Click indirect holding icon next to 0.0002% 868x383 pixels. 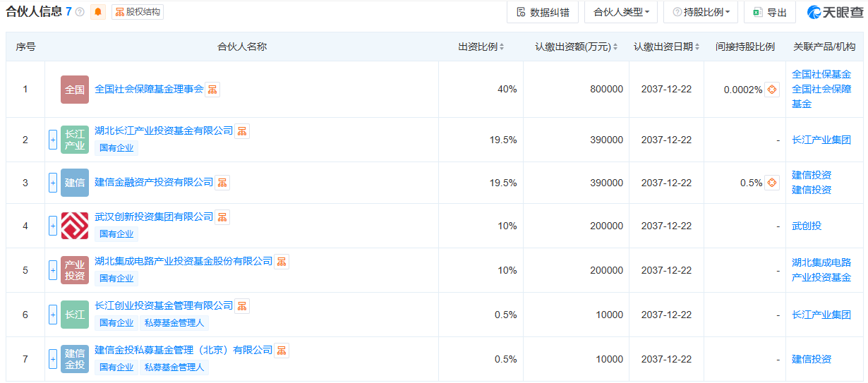pos(772,90)
